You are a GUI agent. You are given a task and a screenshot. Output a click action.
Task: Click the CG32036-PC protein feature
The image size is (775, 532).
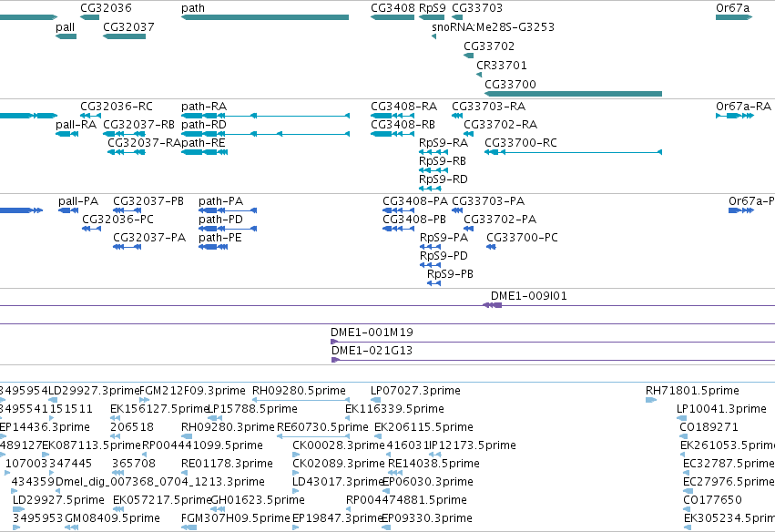[91, 229]
